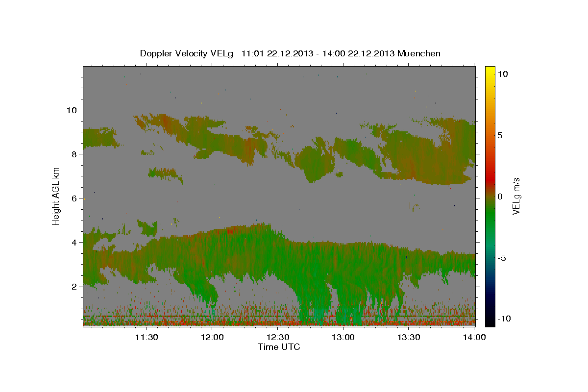Click the height axis value 2
Viewport: 588px width, 392px height.
pyautogui.click(x=73, y=287)
